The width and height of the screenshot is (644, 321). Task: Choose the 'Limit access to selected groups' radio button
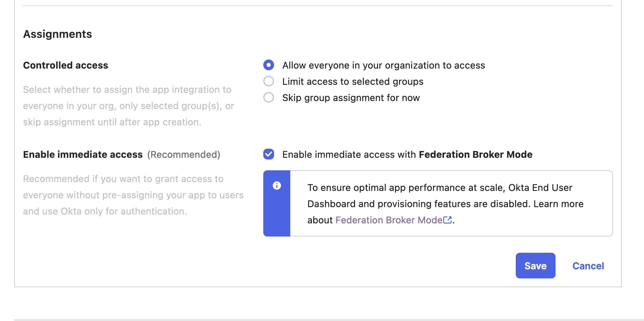pyautogui.click(x=269, y=81)
